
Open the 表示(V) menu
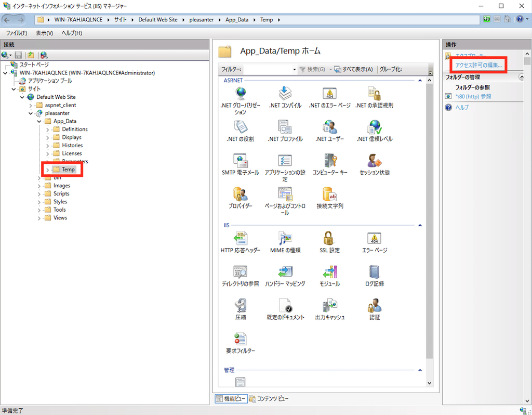pyautogui.click(x=45, y=33)
